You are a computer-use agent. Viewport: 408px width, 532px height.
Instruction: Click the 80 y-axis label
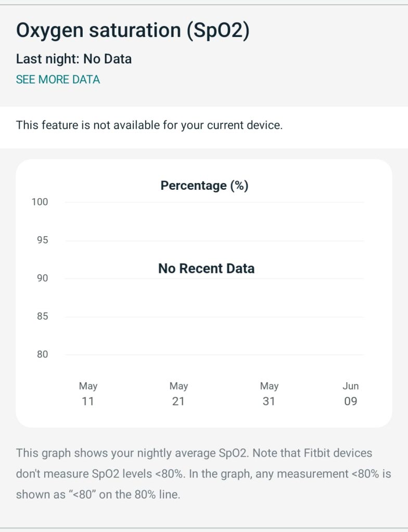click(x=42, y=355)
